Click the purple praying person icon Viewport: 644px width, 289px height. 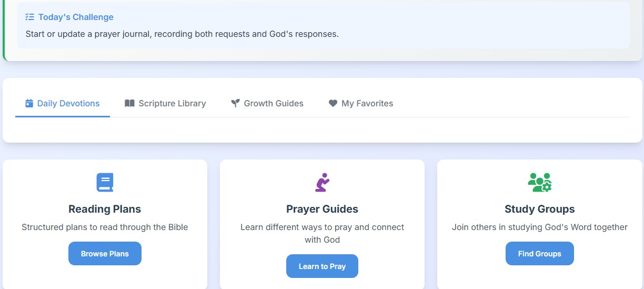click(322, 182)
